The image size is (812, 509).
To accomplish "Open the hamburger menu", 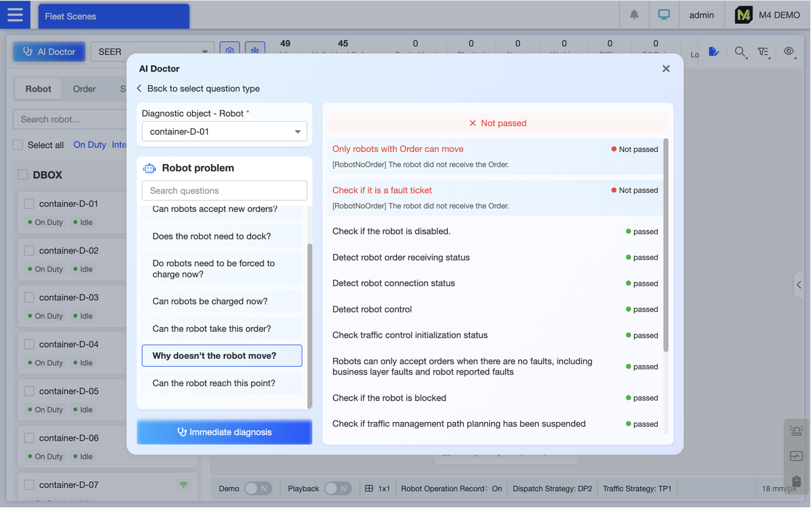I will click(15, 15).
